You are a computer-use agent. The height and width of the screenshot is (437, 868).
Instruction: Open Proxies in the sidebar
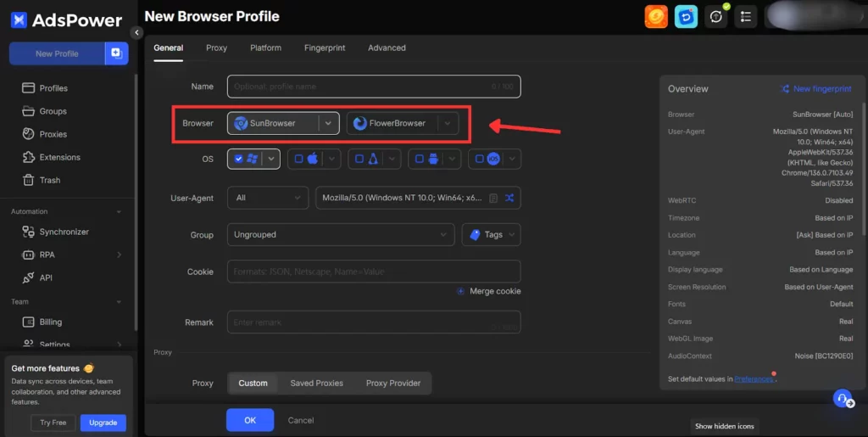point(53,134)
